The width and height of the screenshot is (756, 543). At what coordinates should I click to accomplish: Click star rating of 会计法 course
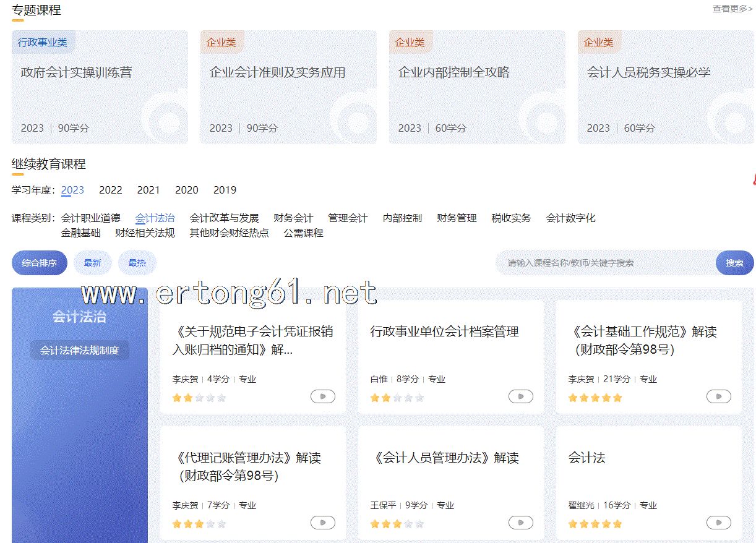pos(595,524)
